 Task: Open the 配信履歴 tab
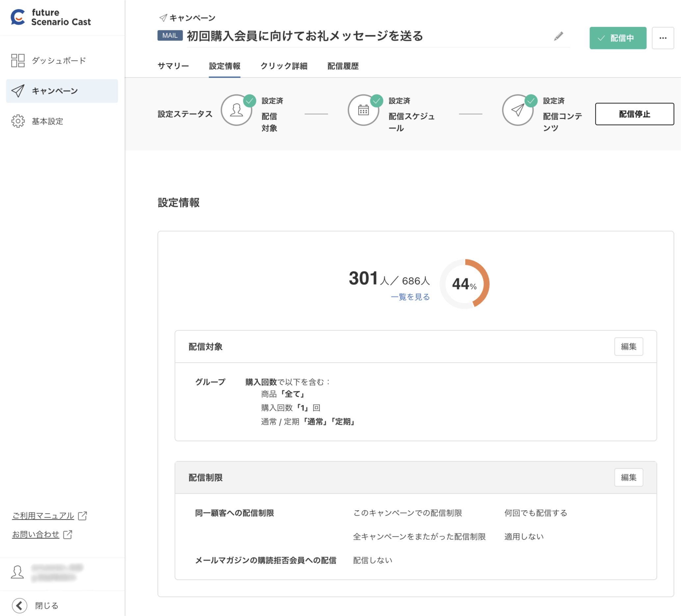343,66
